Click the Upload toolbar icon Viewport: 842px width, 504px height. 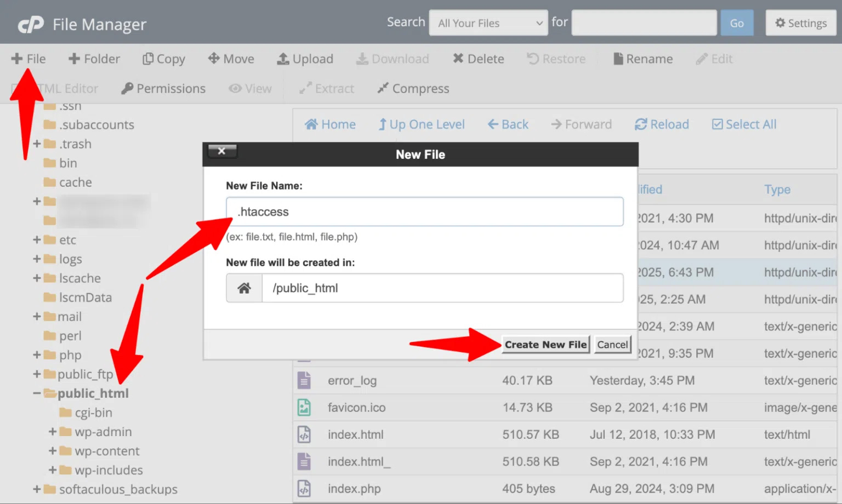[283, 59]
